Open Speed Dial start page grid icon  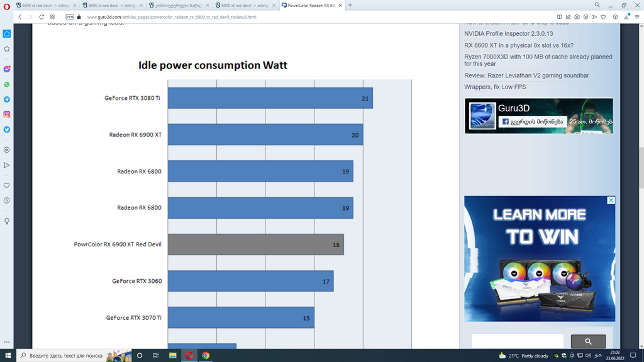pyautogui.click(x=52, y=17)
